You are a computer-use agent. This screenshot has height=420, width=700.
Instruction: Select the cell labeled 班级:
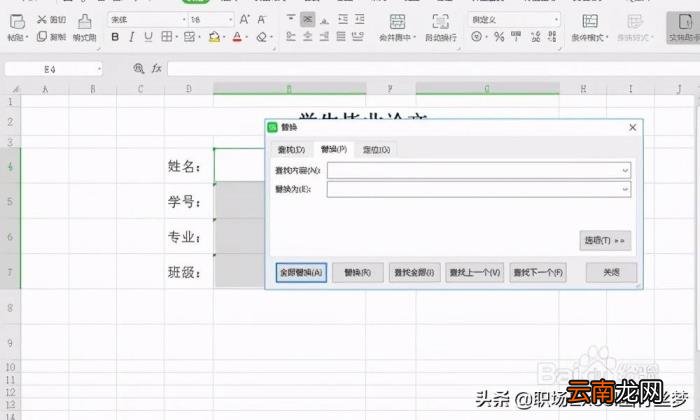(x=189, y=272)
